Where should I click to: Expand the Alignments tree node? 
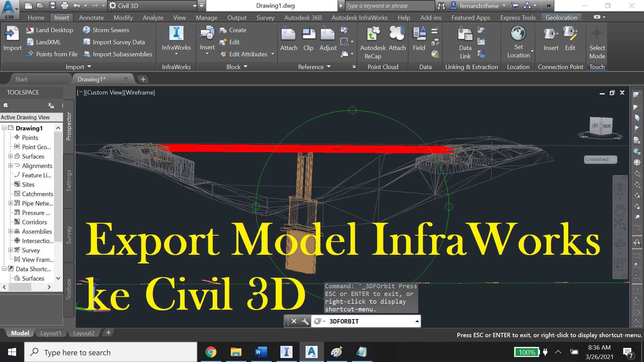[10, 166]
